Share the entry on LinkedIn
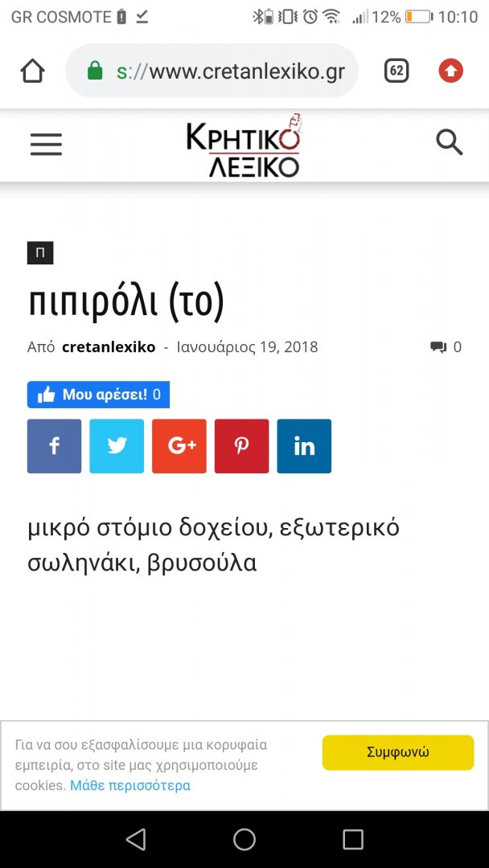 (x=305, y=446)
